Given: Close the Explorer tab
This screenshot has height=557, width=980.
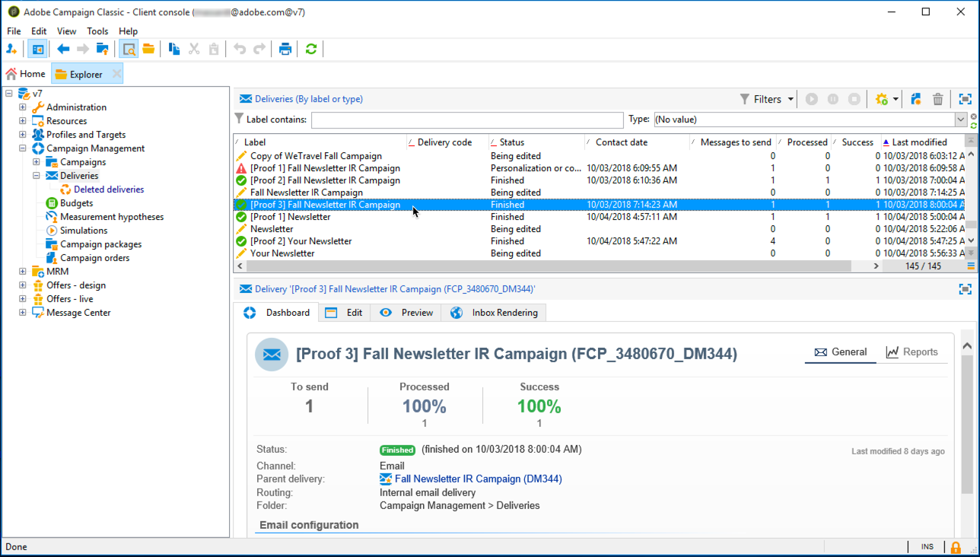Looking at the screenshot, I should click(116, 74).
